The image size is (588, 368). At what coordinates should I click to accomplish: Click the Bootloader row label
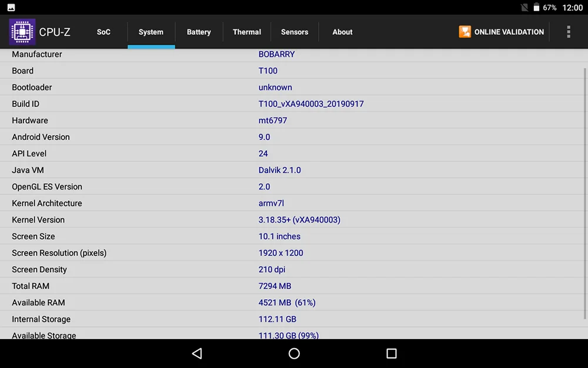click(x=32, y=87)
